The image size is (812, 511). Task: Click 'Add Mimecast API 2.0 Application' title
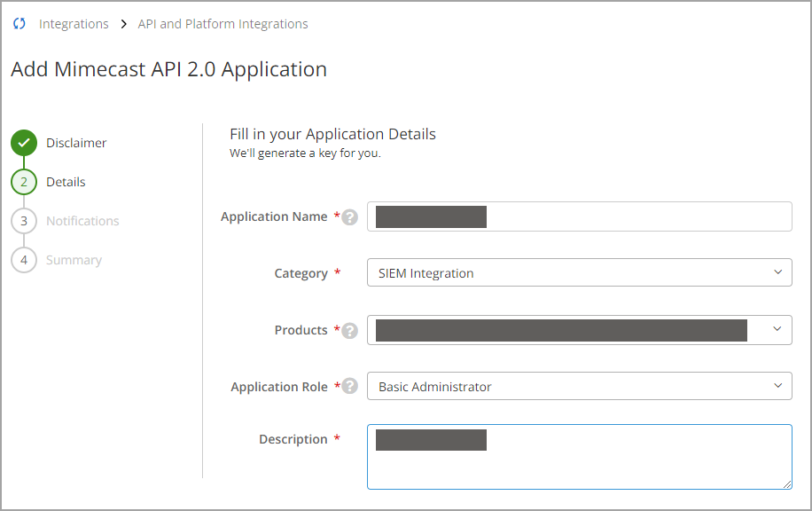168,69
